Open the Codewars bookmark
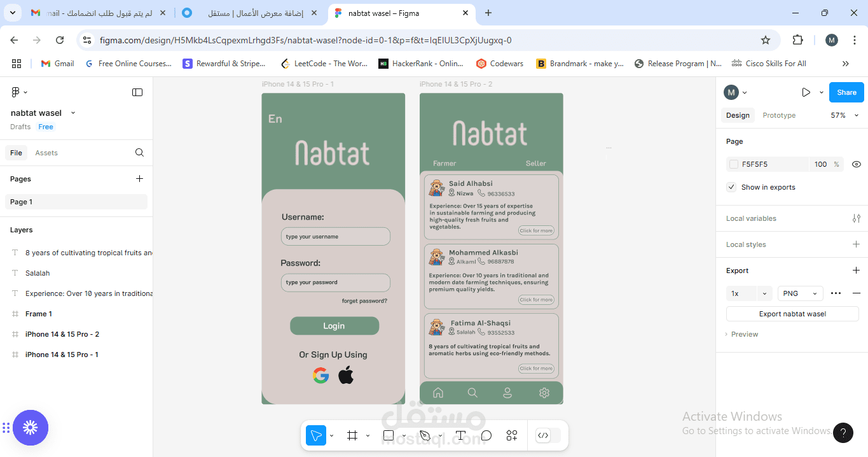The width and height of the screenshot is (868, 457). 499,64
